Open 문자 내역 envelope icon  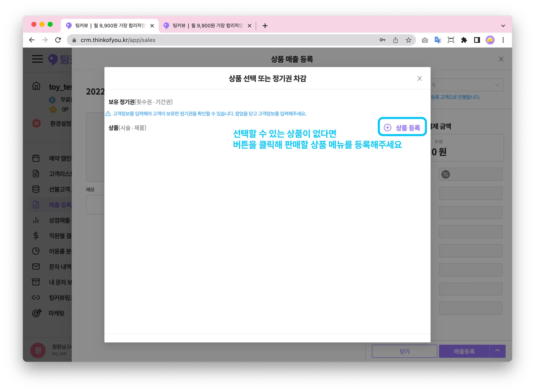coord(36,266)
